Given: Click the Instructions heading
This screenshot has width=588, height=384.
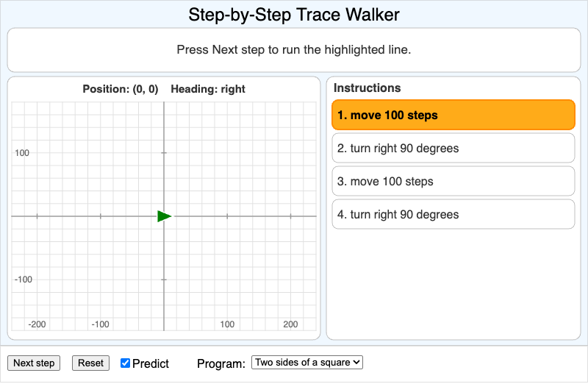Looking at the screenshot, I should (367, 88).
